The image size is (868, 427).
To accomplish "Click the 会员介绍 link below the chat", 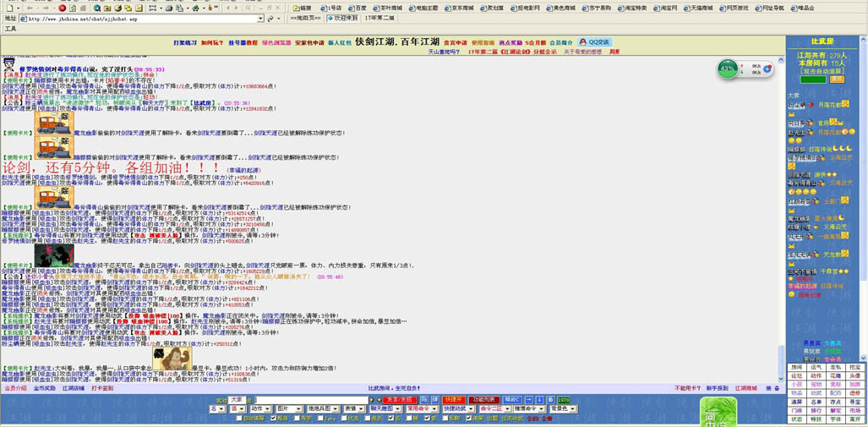I will pyautogui.click(x=15, y=388).
